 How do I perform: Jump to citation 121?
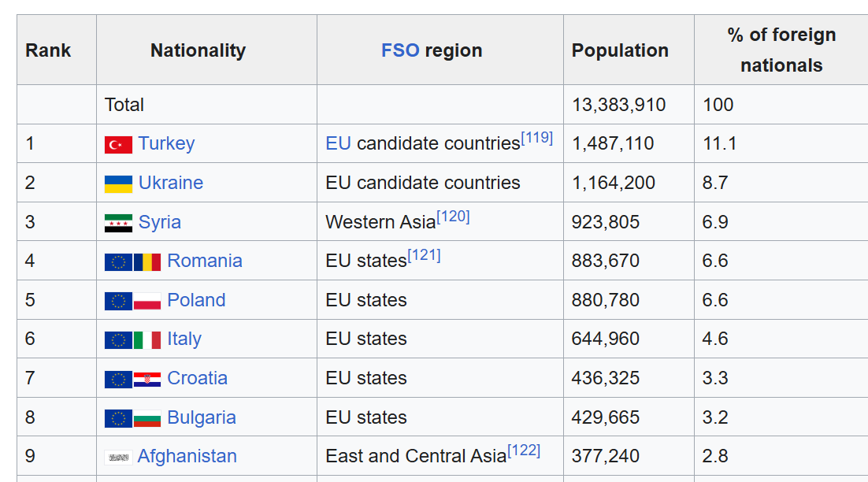tap(424, 255)
